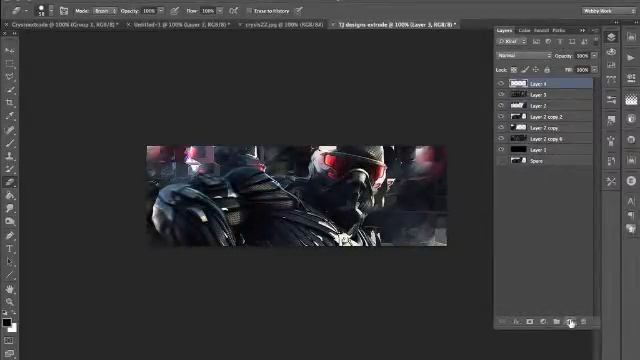Toggle Quick Mask mode

[x=9, y=340]
